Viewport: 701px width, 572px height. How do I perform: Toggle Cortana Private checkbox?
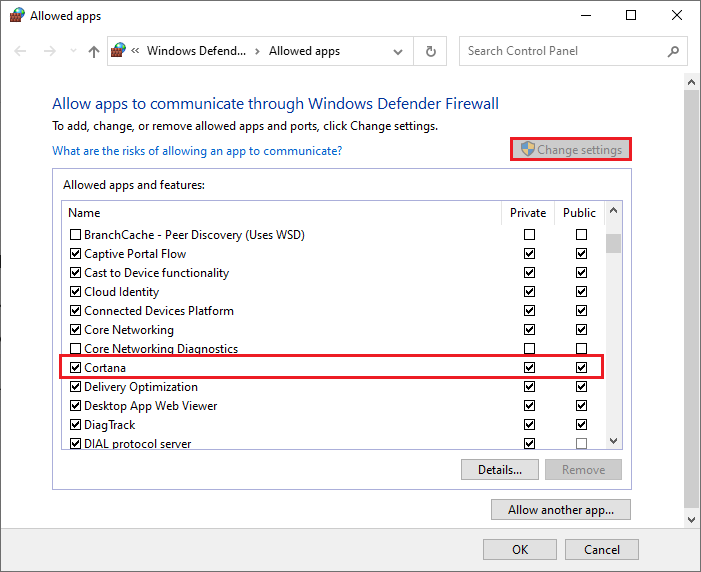pyautogui.click(x=529, y=368)
